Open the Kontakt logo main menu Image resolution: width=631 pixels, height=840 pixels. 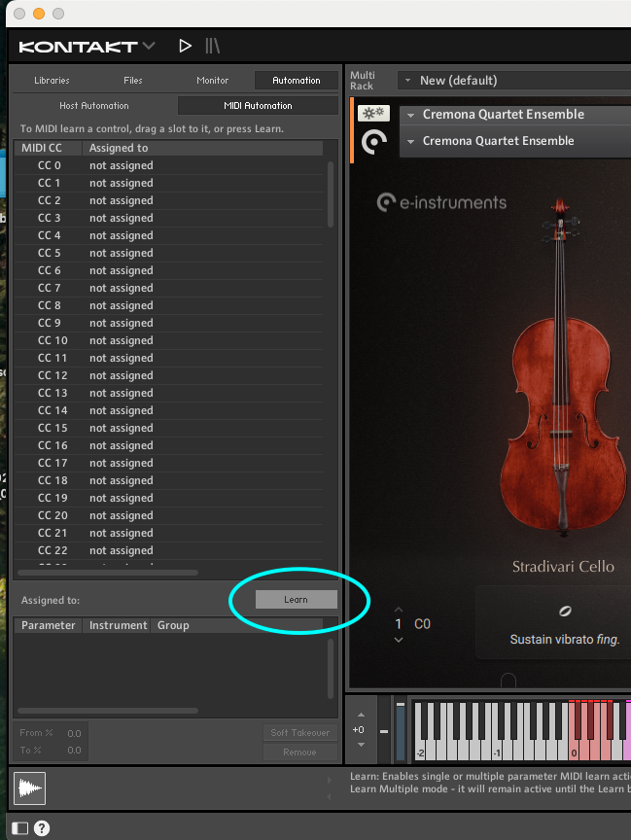(x=87, y=47)
